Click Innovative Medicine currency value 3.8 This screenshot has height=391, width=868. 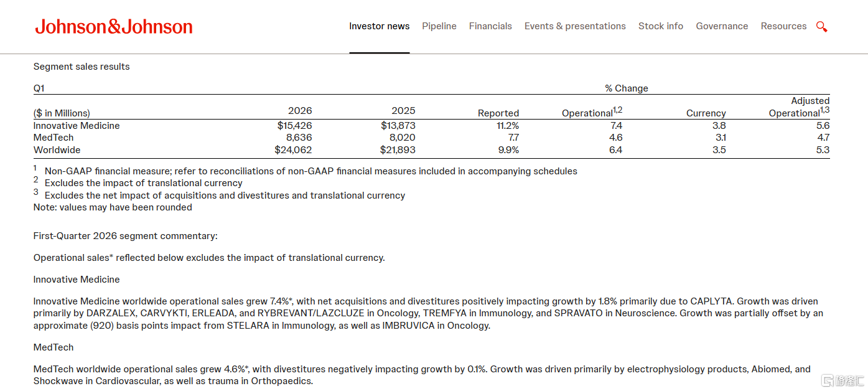(719, 126)
